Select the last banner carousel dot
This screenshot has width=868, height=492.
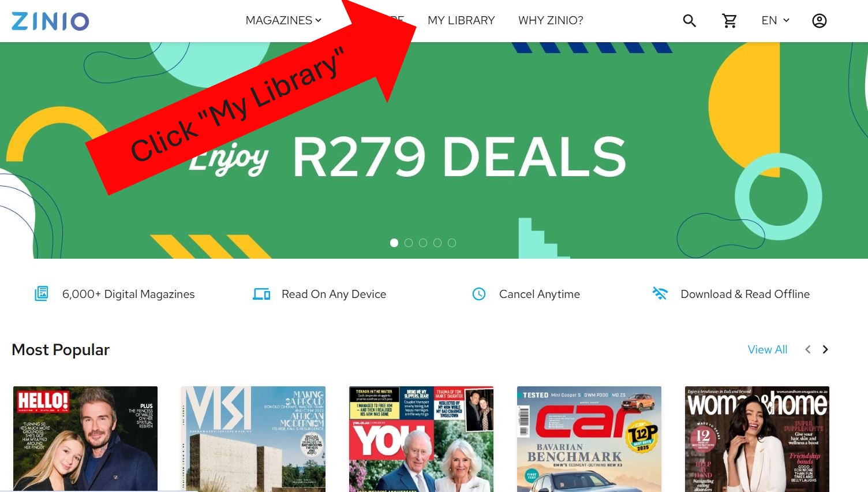pos(452,243)
